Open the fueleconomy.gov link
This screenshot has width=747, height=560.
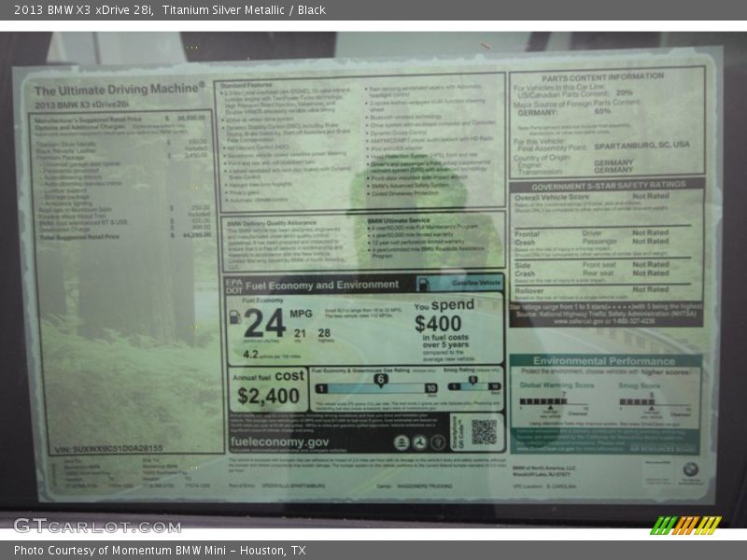tap(280, 441)
